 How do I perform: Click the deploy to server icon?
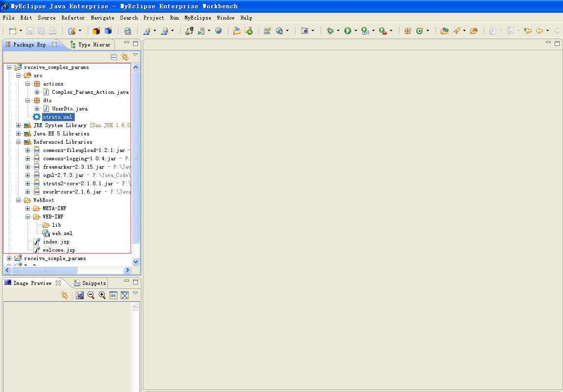pyautogui.click(x=189, y=31)
